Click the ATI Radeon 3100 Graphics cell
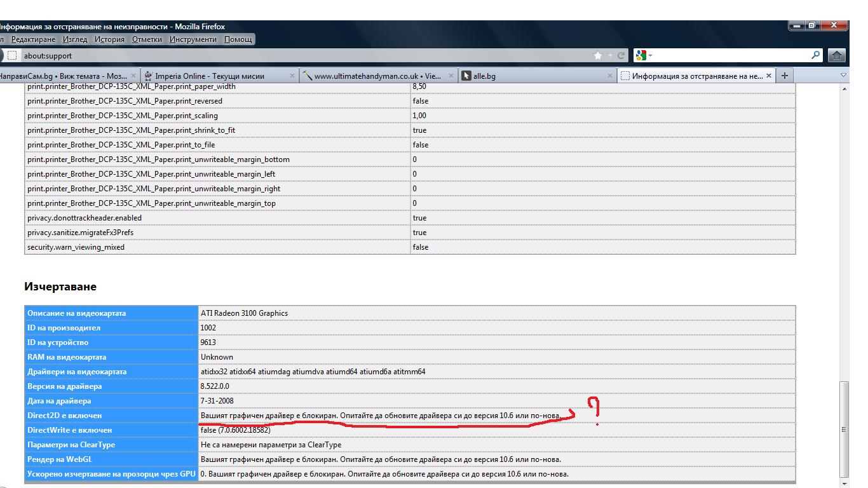Screen dimensions: 868x488 (x=244, y=313)
